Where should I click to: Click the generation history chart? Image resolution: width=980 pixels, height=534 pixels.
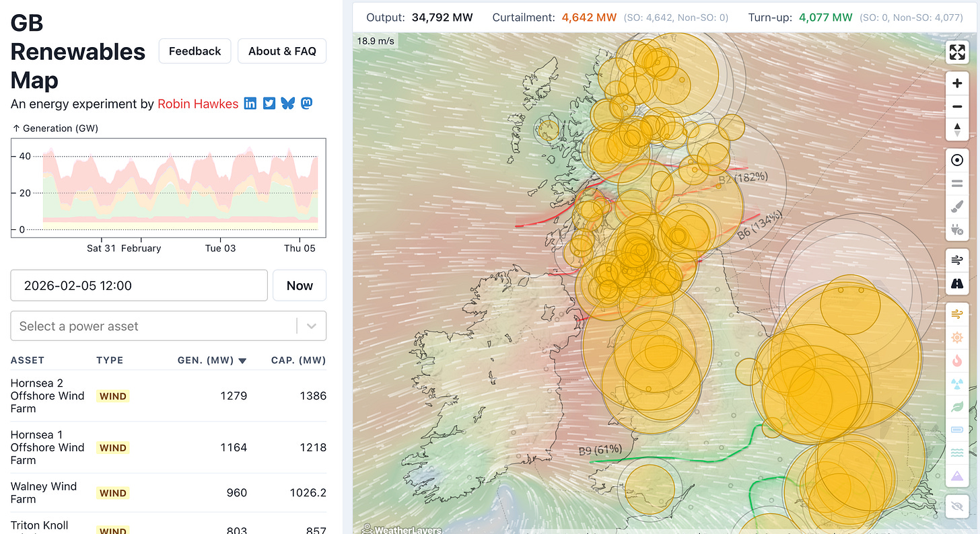coord(168,188)
